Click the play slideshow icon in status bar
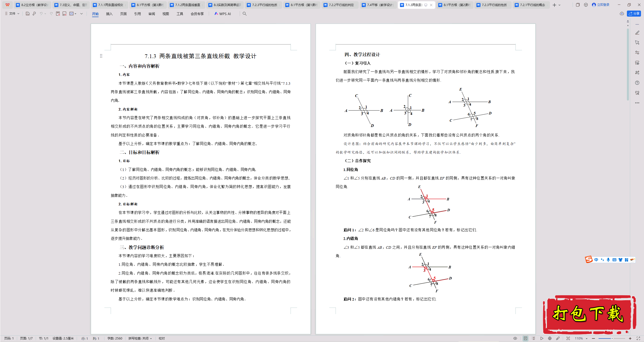 coord(542,338)
